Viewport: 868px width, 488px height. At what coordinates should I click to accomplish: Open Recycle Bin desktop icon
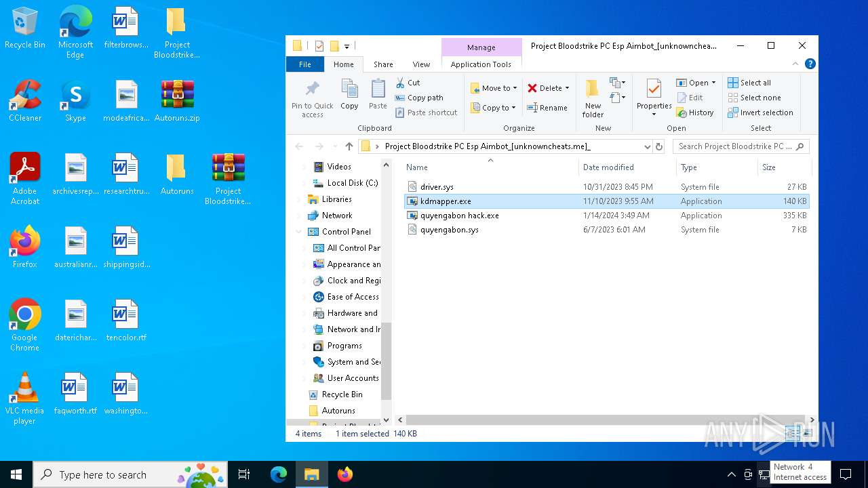(x=24, y=29)
